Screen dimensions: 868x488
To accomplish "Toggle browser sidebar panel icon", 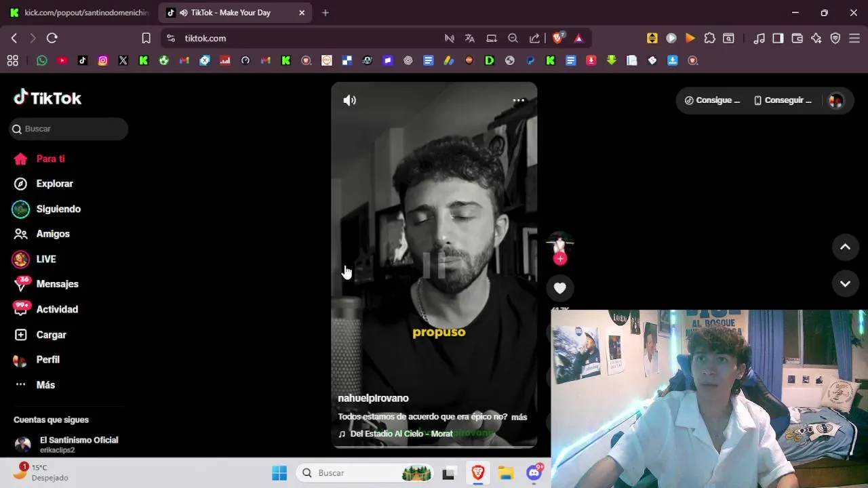I will tap(778, 38).
